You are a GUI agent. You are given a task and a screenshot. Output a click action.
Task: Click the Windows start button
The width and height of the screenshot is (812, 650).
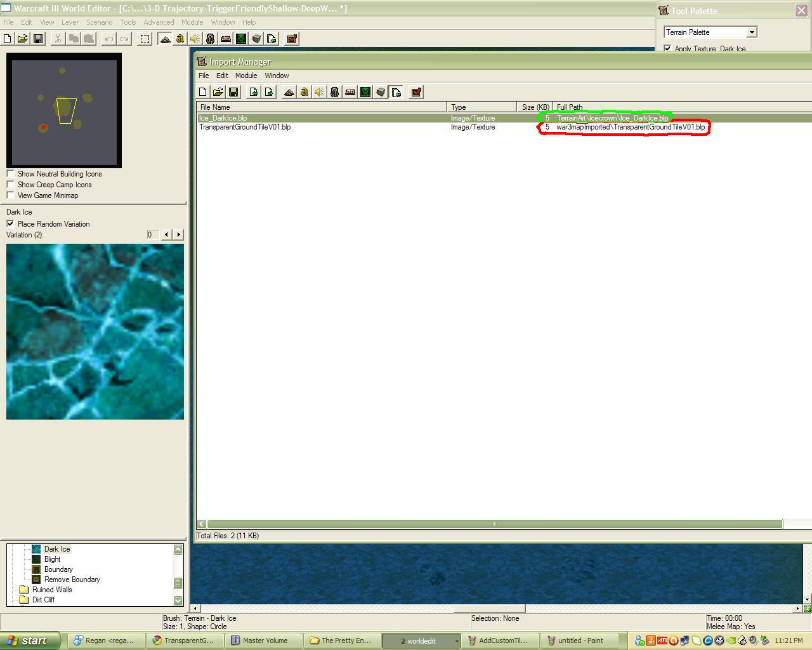coord(30,640)
